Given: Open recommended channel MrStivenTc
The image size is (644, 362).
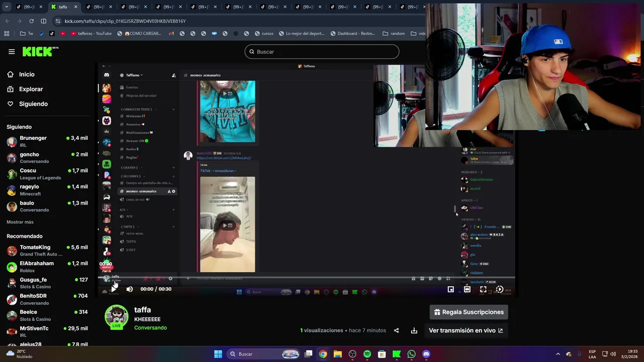Looking at the screenshot, I should [x=47, y=331].
